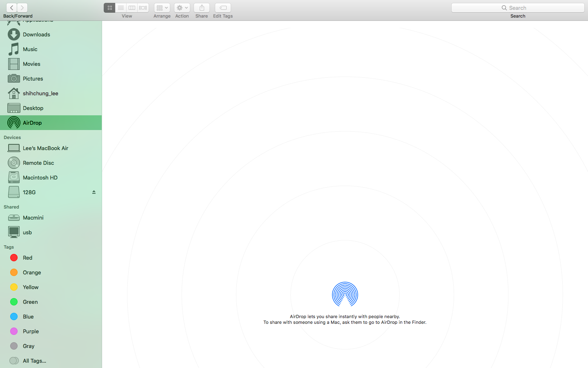Open the Arrange dropdown

(x=162, y=7)
